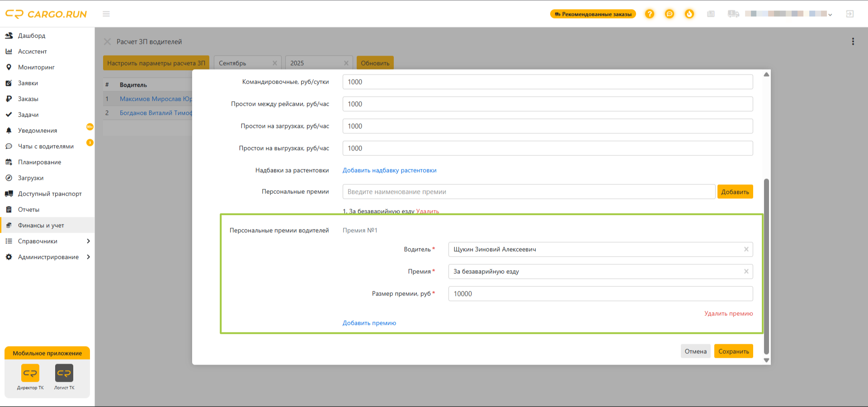Open the Водитель dropdown Щукин Зиновий
The width and height of the screenshot is (868, 407).
click(x=600, y=249)
